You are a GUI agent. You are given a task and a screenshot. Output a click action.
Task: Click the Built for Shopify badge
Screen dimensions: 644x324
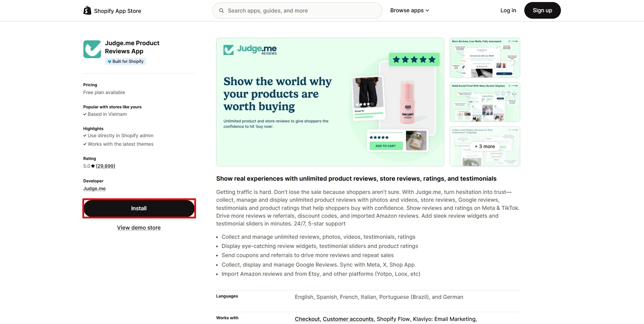coord(125,61)
